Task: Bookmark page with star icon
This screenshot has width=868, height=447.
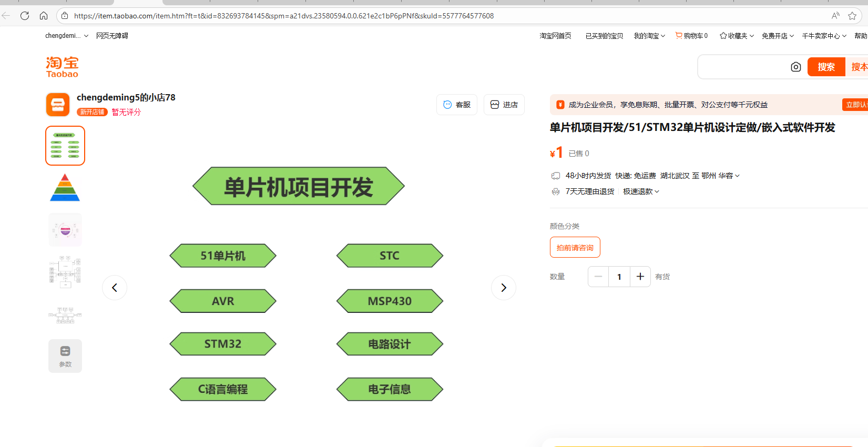Action: click(x=852, y=16)
